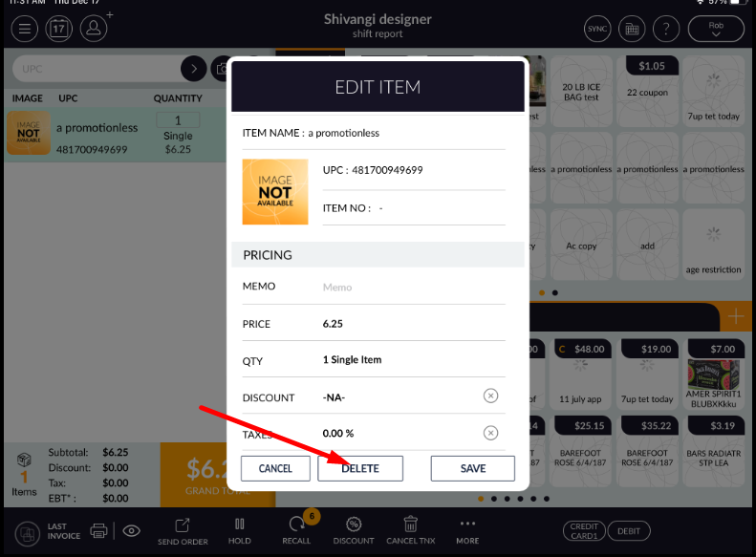
Task: Click the Delete button
Action: [x=359, y=468]
